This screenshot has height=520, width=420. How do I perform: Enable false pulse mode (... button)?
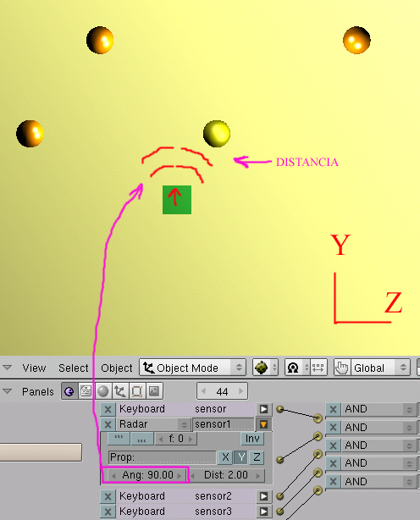pyautogui.click(x=142, y=439)
